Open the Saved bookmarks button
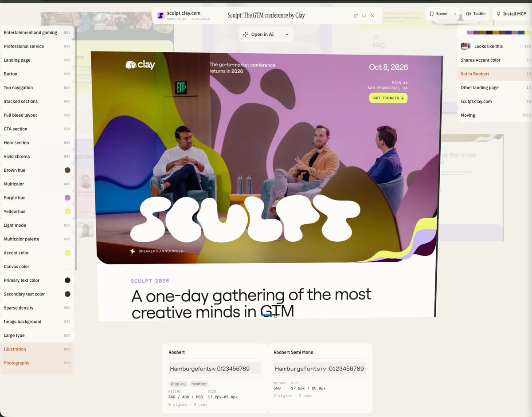This screenshot has height=417, width=532. click(442, 14)
